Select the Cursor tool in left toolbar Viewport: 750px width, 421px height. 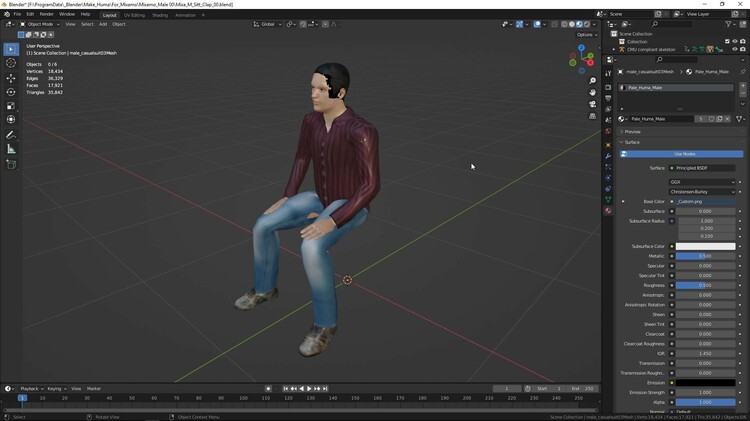tap(11, 63)
